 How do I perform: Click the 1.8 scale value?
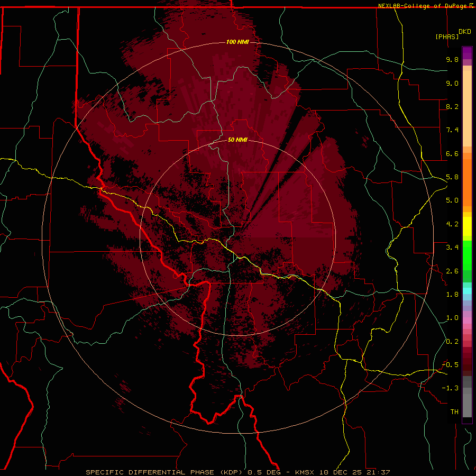pyautogui.click(x=452, y=295)
